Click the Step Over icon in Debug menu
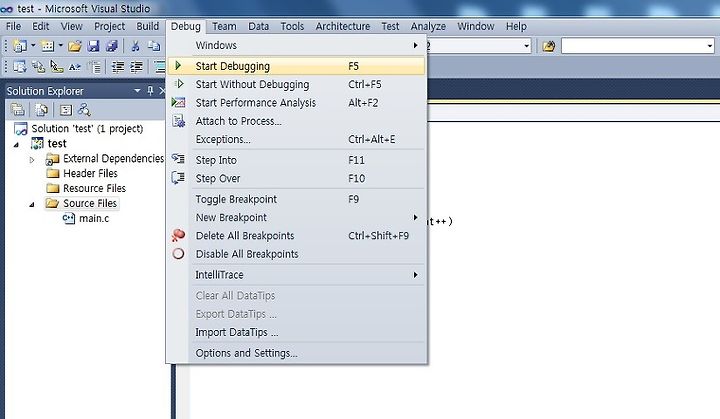 [178, 178]
